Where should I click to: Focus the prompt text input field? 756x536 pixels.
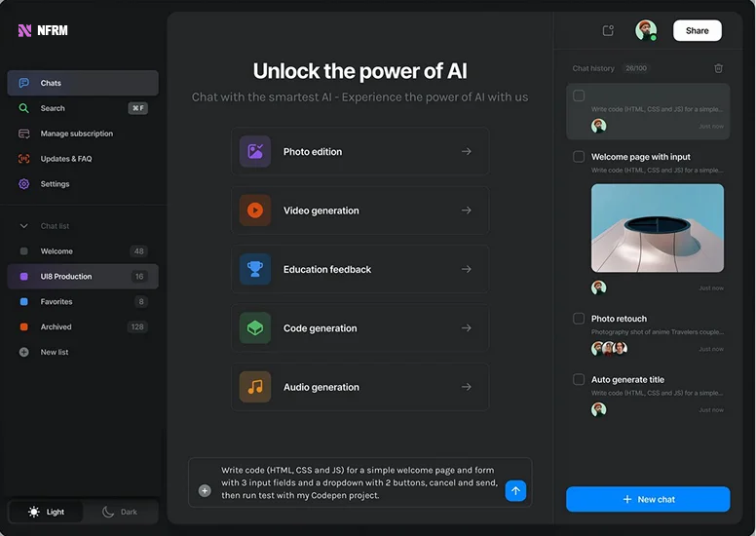tap(359, 482)
